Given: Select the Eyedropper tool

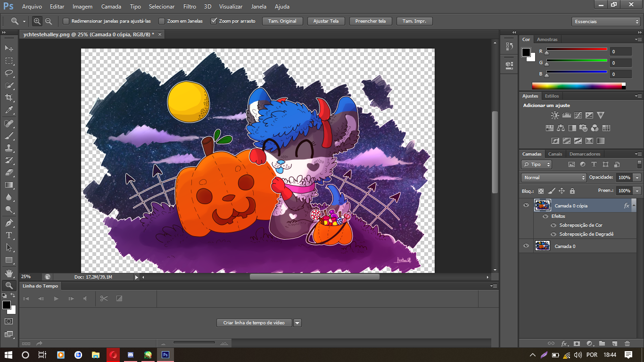Looking at the screenshot, I should [8, 110].
